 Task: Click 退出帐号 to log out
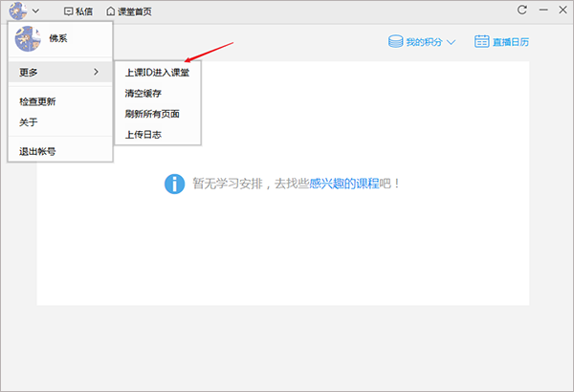click(37, 151)
